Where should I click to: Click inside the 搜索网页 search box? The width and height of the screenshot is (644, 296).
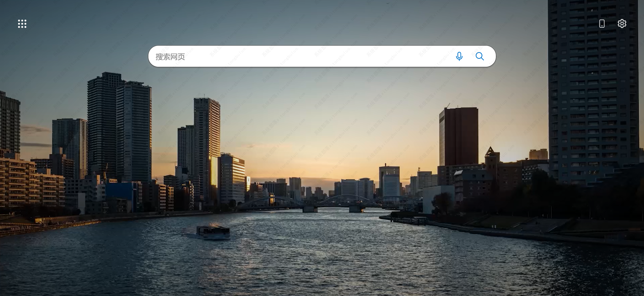pyautogui.click(x=287, y=56)
